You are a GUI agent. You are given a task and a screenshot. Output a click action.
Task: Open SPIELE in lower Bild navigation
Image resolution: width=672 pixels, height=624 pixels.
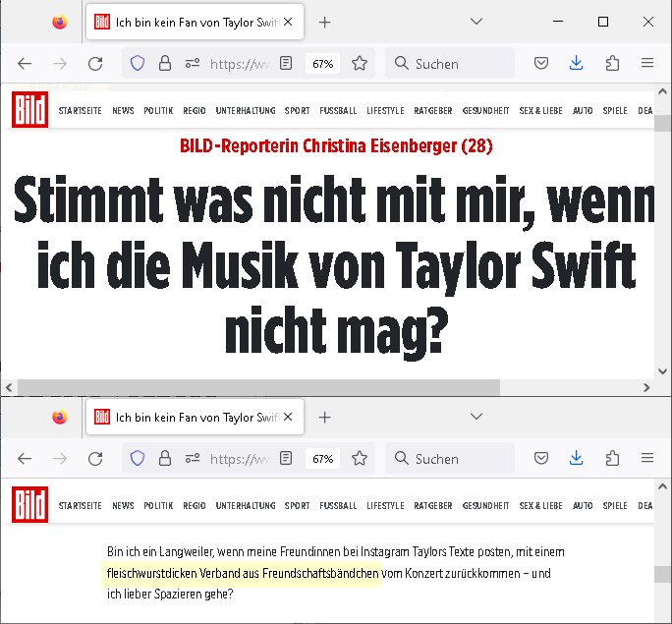[x=615, y=506]
